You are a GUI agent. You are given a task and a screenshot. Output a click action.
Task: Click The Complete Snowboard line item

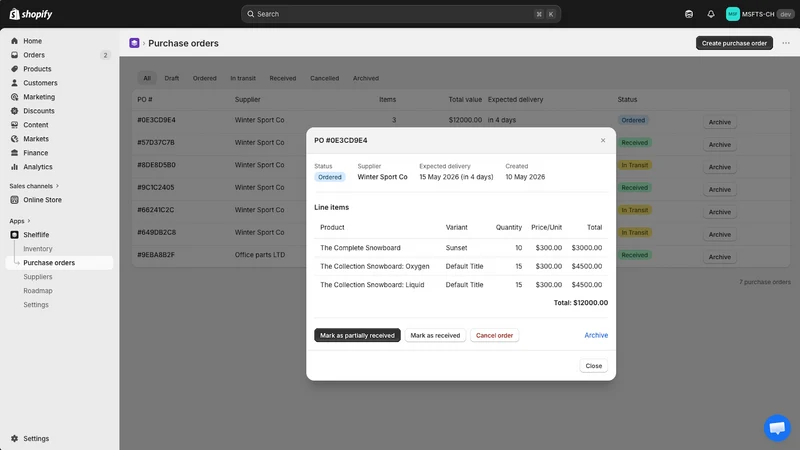[x=360, y=247]
